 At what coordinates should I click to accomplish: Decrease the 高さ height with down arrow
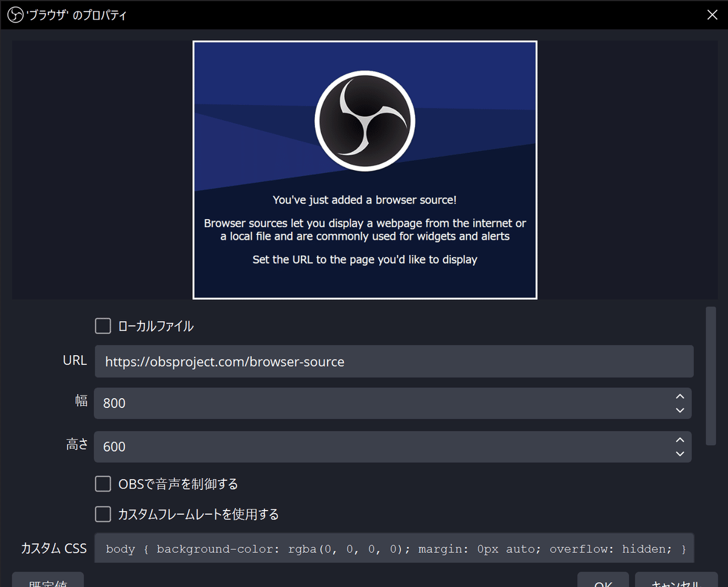click(680, 454)
